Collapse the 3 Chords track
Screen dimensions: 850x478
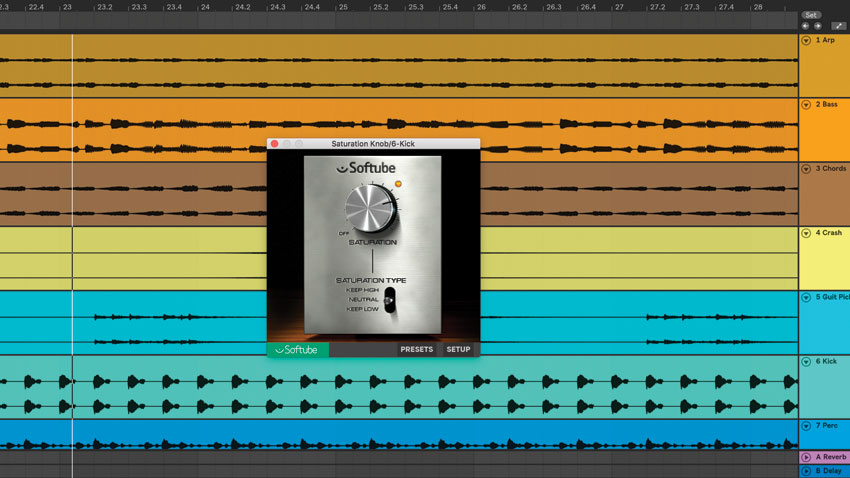[806, 169]
